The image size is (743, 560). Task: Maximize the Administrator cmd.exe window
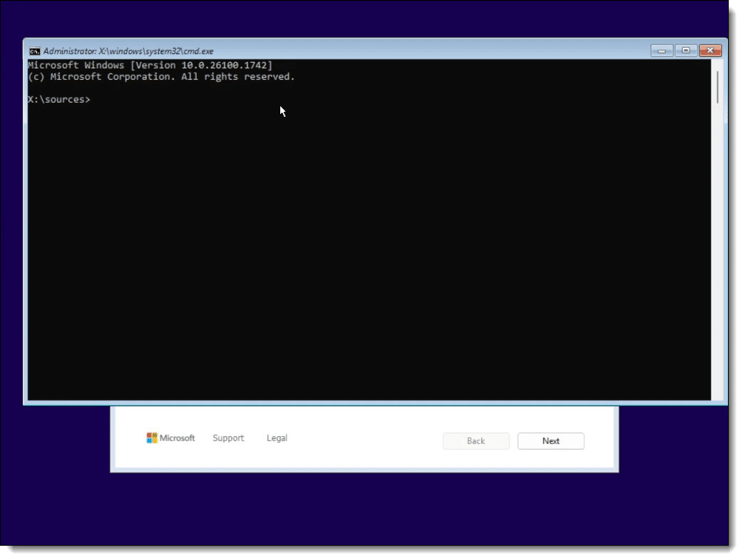coord(686,51)
